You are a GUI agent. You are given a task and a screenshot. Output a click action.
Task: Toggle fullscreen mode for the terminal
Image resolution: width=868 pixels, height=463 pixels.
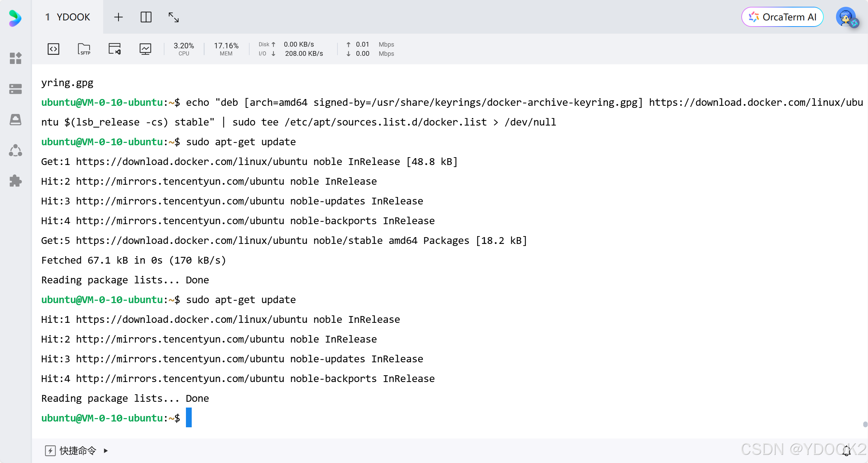click(x=173, y=17)
